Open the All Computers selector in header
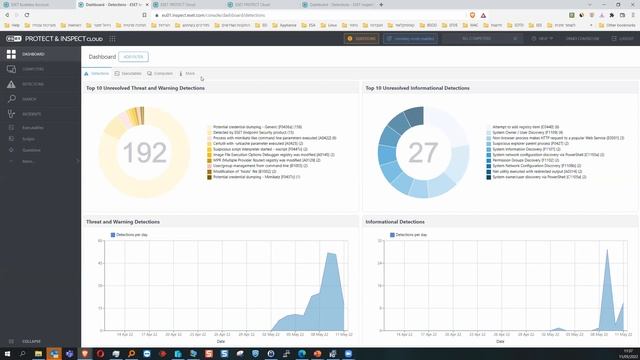The height and width of the screenshot is (360, 640). pyautogui.click(x=482, y=39)
